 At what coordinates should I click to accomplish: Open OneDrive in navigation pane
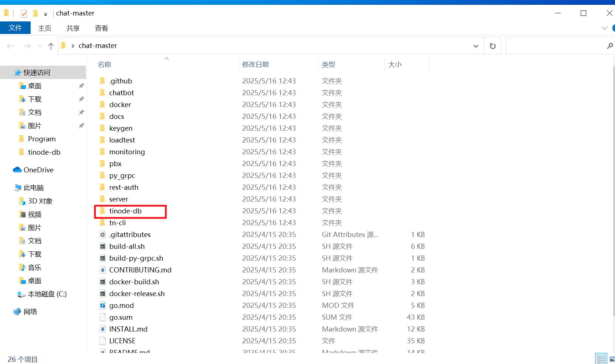tap(38, 170)
